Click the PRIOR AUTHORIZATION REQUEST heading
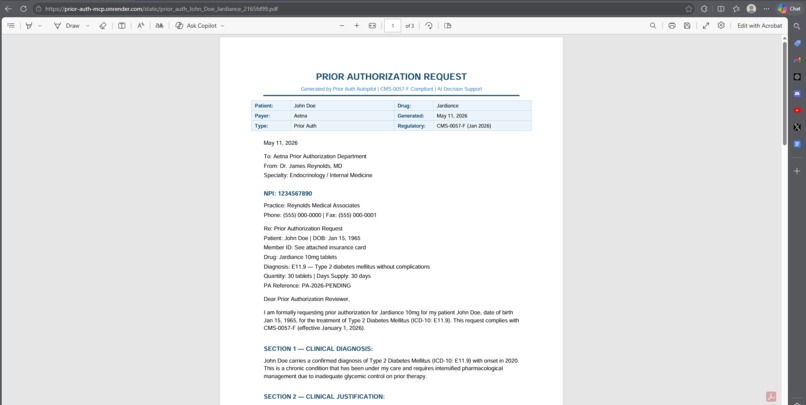Image resolution: width=806 pixels, height=405 pixels. tap(391, 77)
